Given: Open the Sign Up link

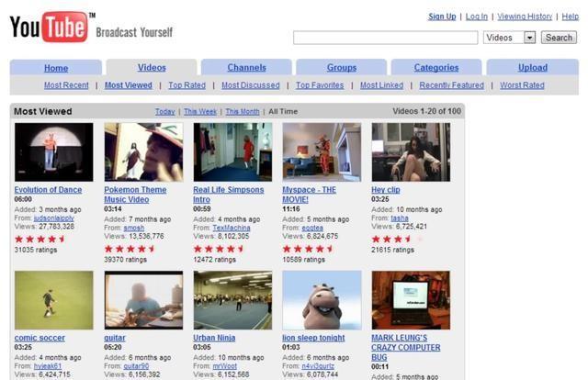Looking at the screenshot, I should tap(442, 17).
